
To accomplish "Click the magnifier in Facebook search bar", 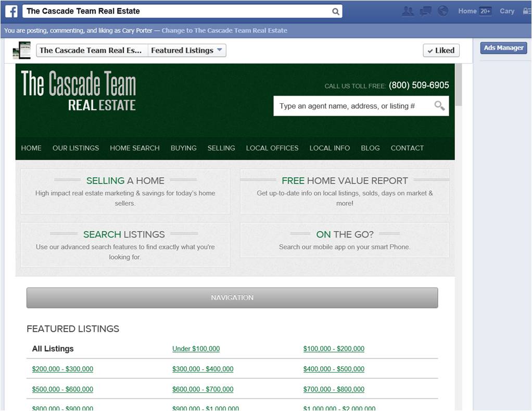I will (336, 11).
